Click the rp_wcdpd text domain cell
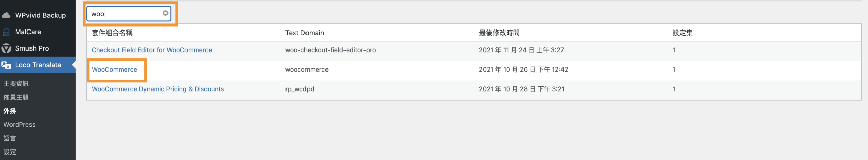This screenshot has width=868, height=160. click(x=300, y=89)
